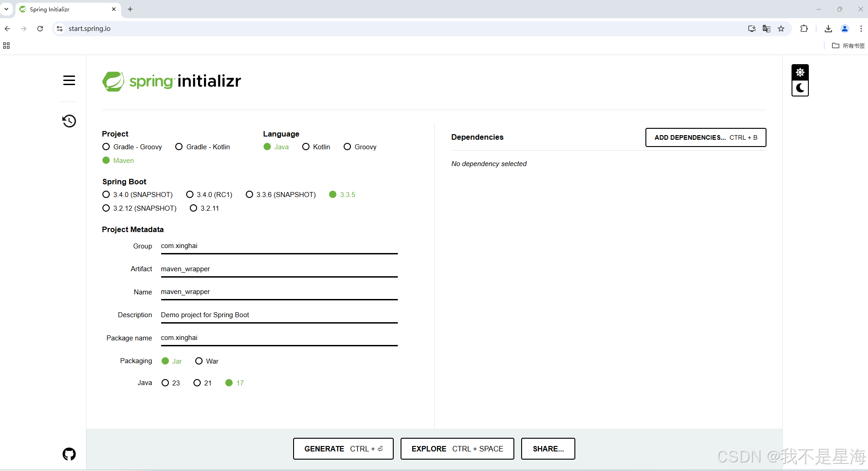868x471 pixels.
Task: Open the Chrome profile avatar
Action: coord(845,29)
